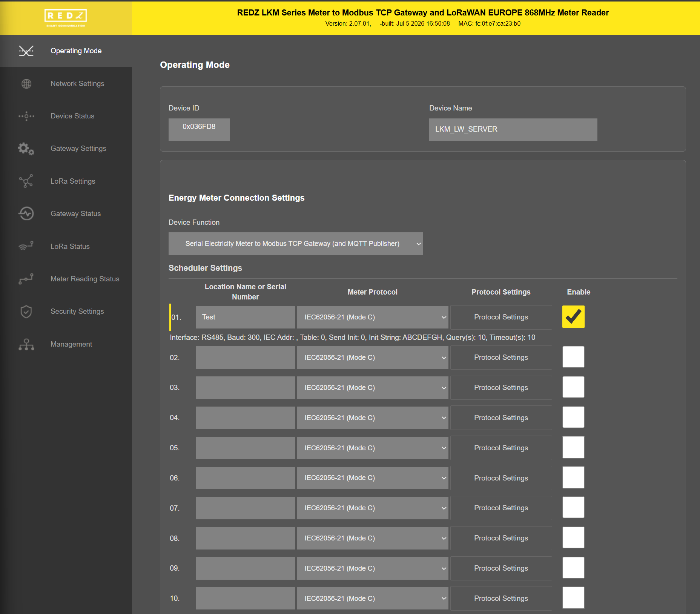Click the Device ID field 0x036FD8
Viewport: 700px width, 614px height.
pyautogui.click(x=199, y=129)
